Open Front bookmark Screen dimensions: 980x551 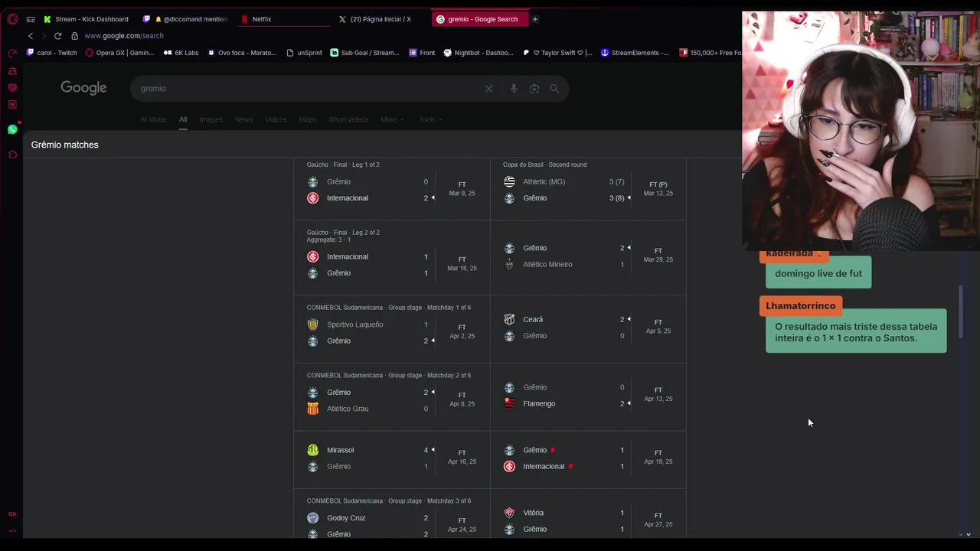(422, 53)
